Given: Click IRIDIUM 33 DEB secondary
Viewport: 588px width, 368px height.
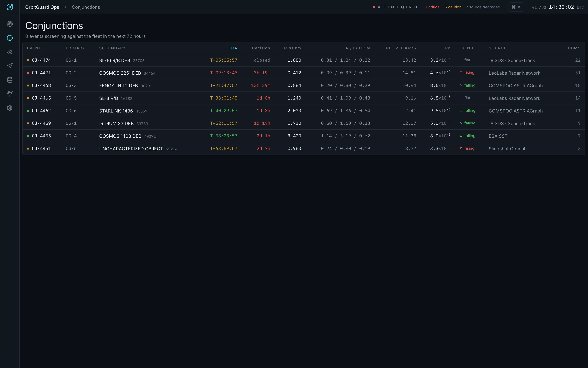Looking at the screenshot, I should pyautogui.click(x=116, y=123).
